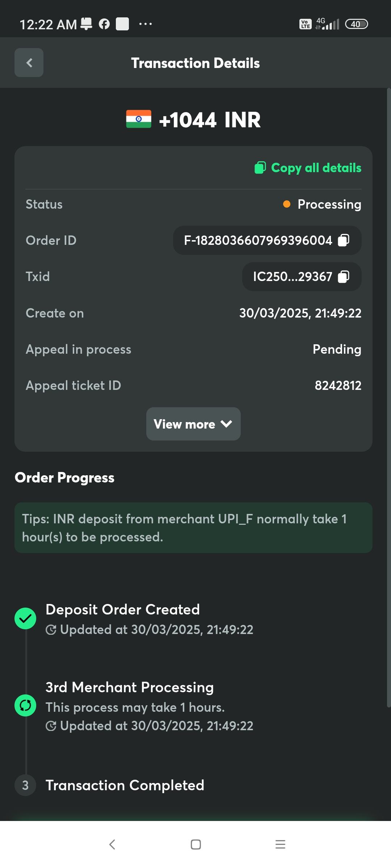Tap the Copy all details link

pos(316,168)
